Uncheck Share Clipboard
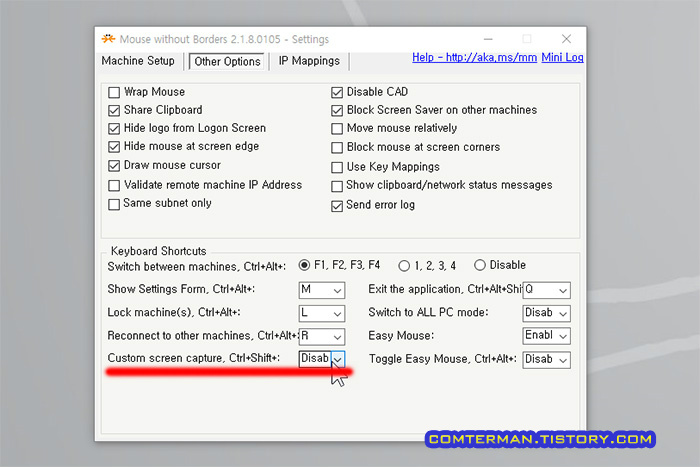The height and width of the screenshot is (467, 700). (114, 110)
